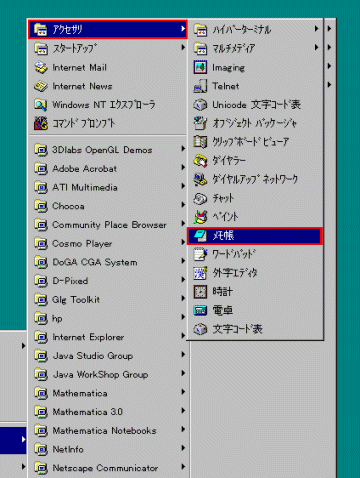Launch the Imaging application icon

point(200,67)
